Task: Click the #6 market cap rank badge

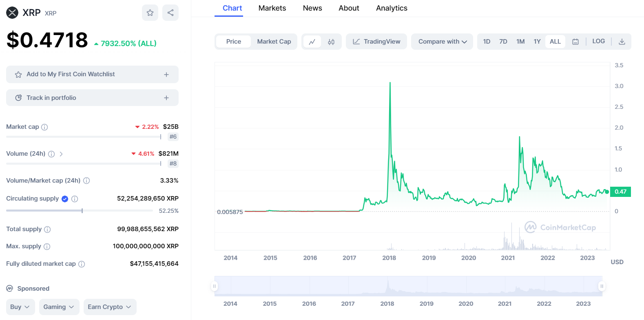Action: click(173, 137)
